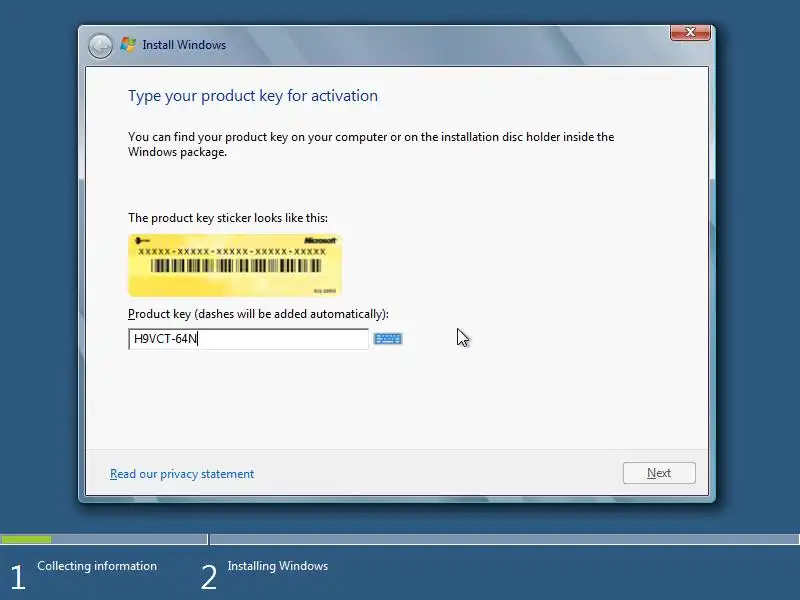Open Read our privacy statement link

tap(182, 474)
